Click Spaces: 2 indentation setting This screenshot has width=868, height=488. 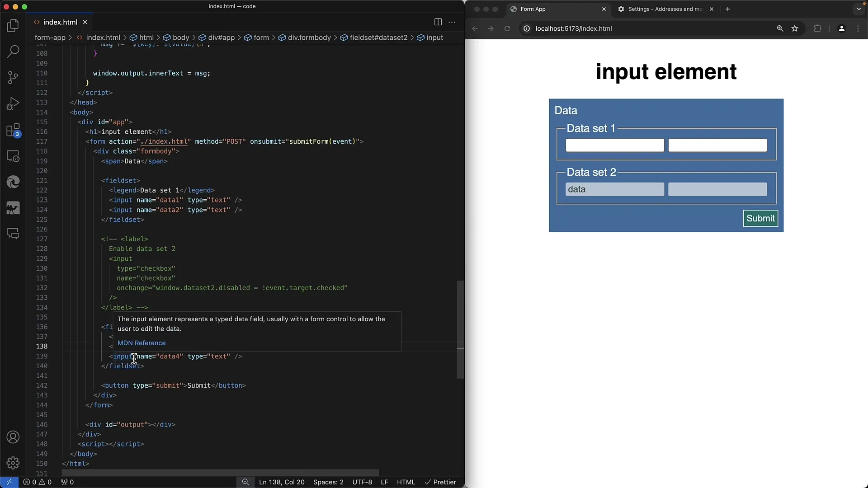pos(328,482)
